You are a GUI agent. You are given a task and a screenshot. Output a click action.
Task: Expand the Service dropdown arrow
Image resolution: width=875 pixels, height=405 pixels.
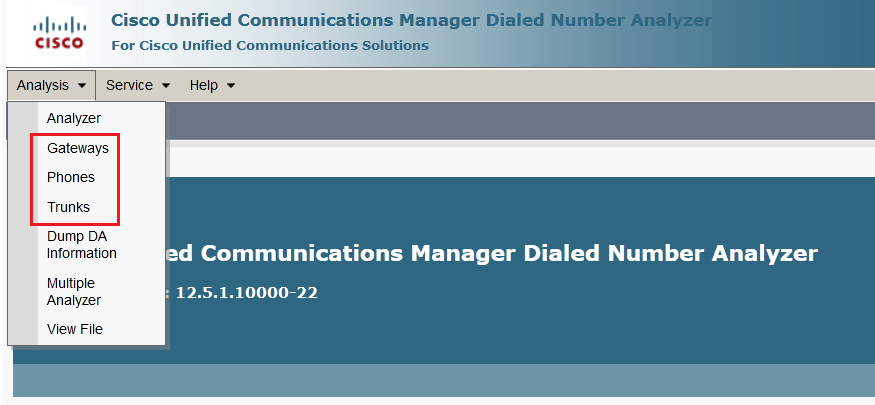166,86
